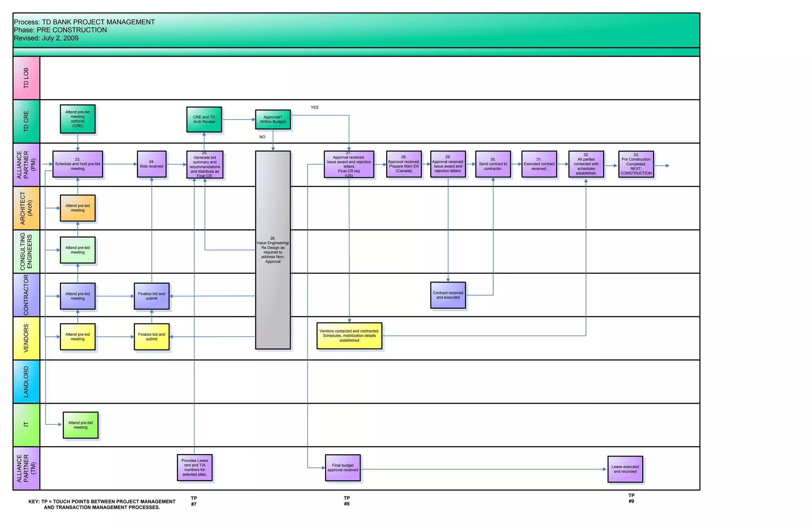Image resolution: width=812 pixels, height=525 pixels.
Task: Click the 'KEY: TP = TOUCH POINTS' legend text
Action: 102,504
